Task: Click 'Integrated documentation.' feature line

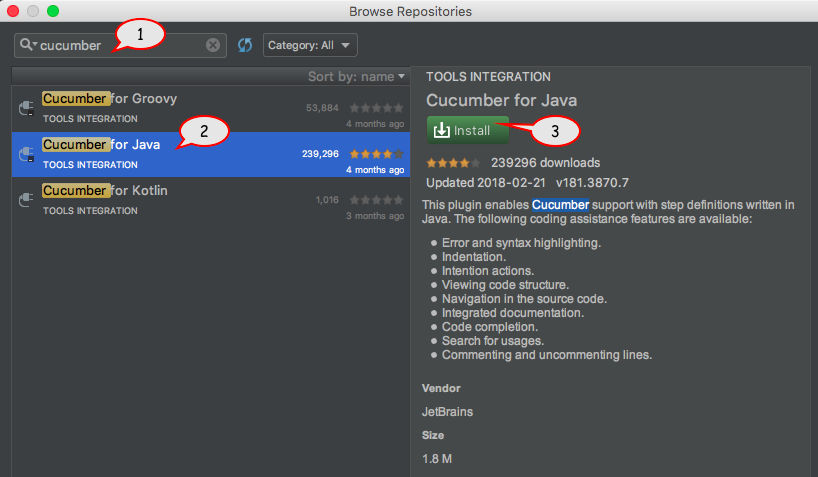Action: point(513,313)
